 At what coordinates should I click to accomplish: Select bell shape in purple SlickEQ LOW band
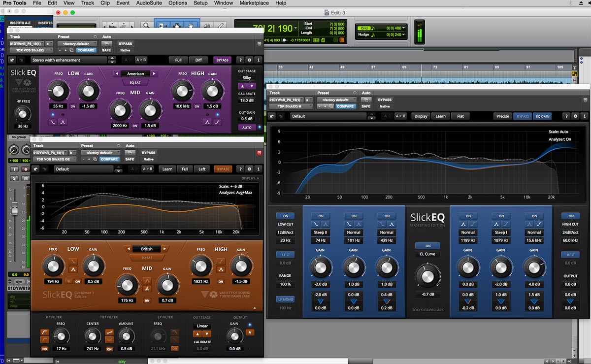pyautogui.click(x=63, y=122)
